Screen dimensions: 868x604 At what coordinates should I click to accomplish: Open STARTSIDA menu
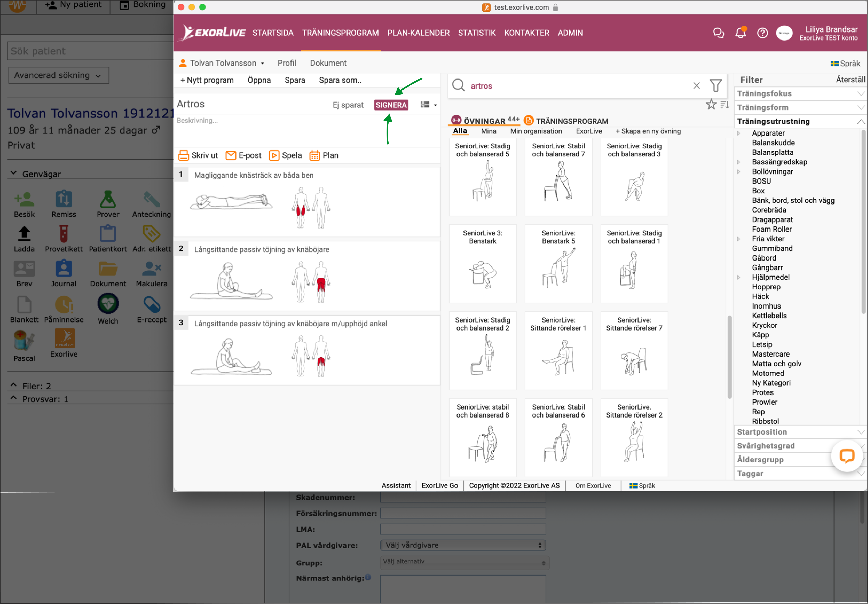click(273, 33)
